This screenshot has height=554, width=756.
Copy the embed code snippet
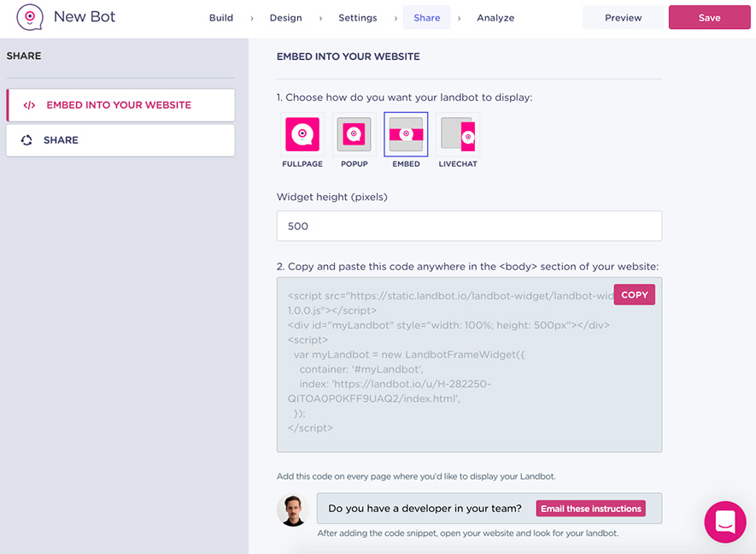pos(634,294)
